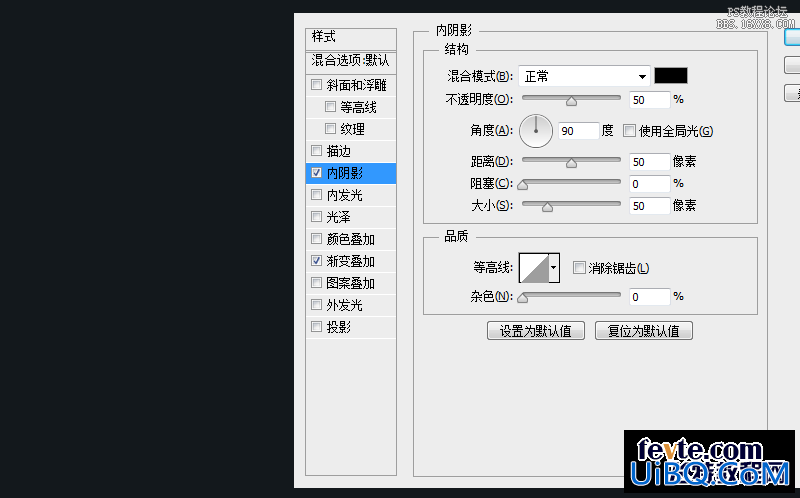Open the 等高线 contour picker arrow
The width and height of the screenshot is (800, 498).
(x=554, y=267)
